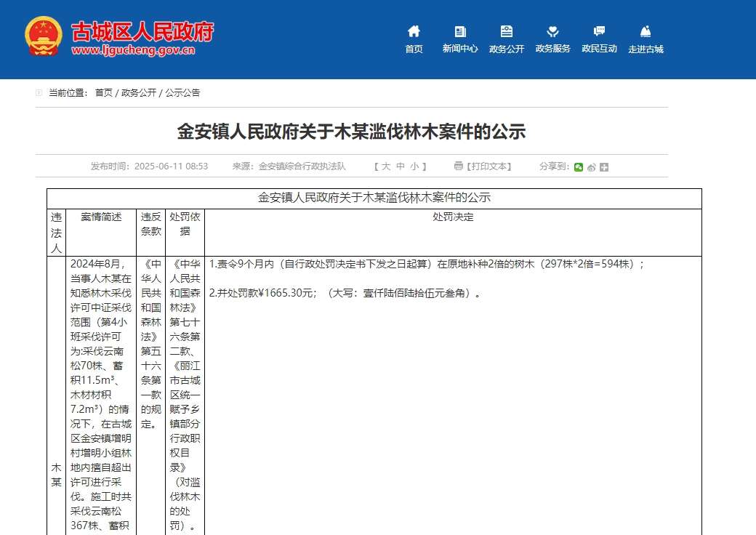The height and width of the screenshot is (535, 756).
Task: Select the 政务服务 heart-hands icon
Action: (x=553, y=32)
